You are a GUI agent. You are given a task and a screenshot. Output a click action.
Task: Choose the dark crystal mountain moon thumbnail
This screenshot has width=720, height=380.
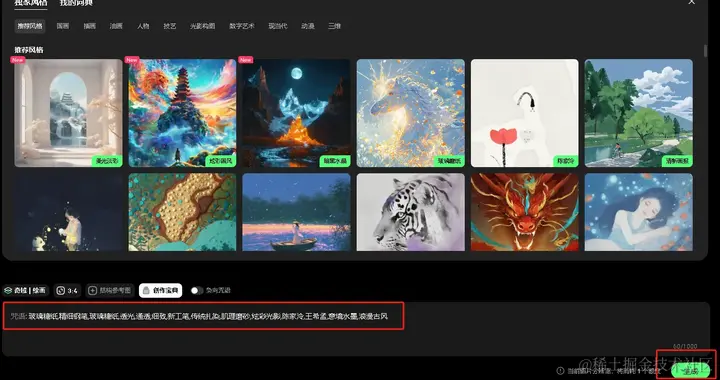click(x=297, y=113)
